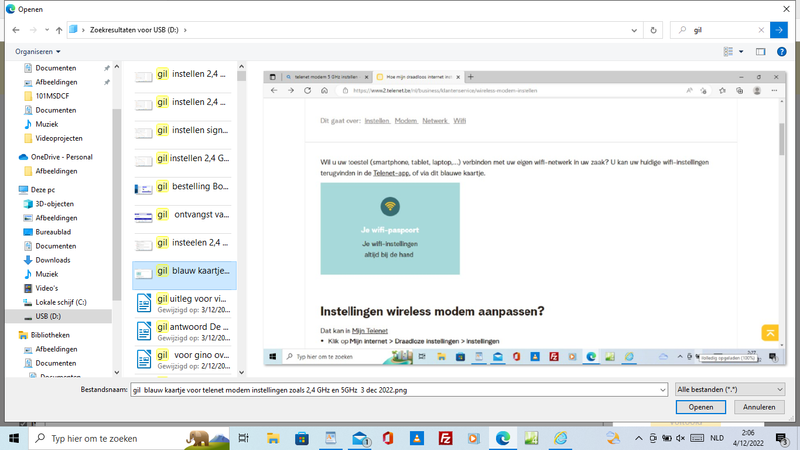Click the NLD language indicator
The image size is (800, 450).
pyautogui.click(x=716, y=438)
